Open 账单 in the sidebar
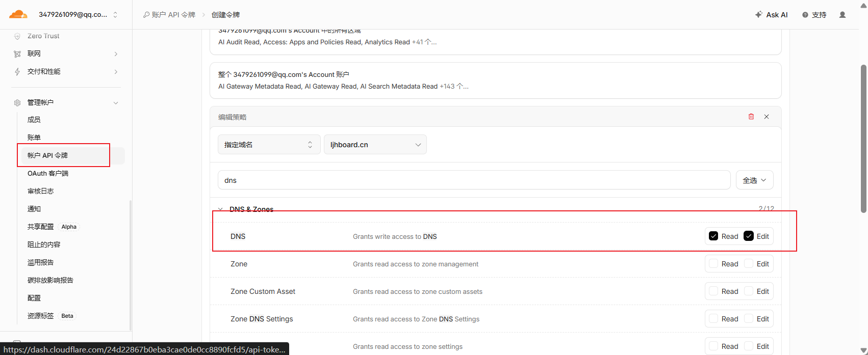Image resolution: width=868 pixels, height=355 pixels. (34, 138)
